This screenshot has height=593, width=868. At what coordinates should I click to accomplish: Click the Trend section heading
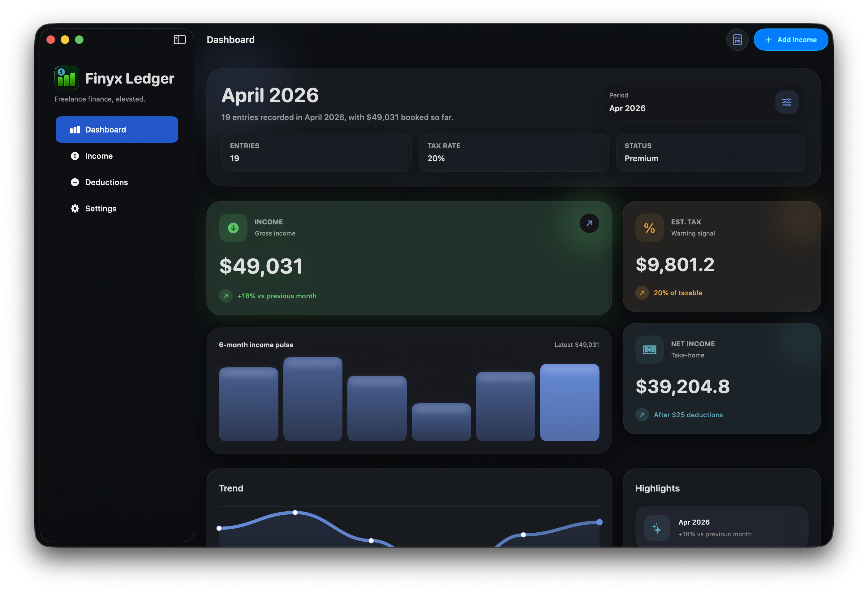pyautogui.click(x=231, y=488)
